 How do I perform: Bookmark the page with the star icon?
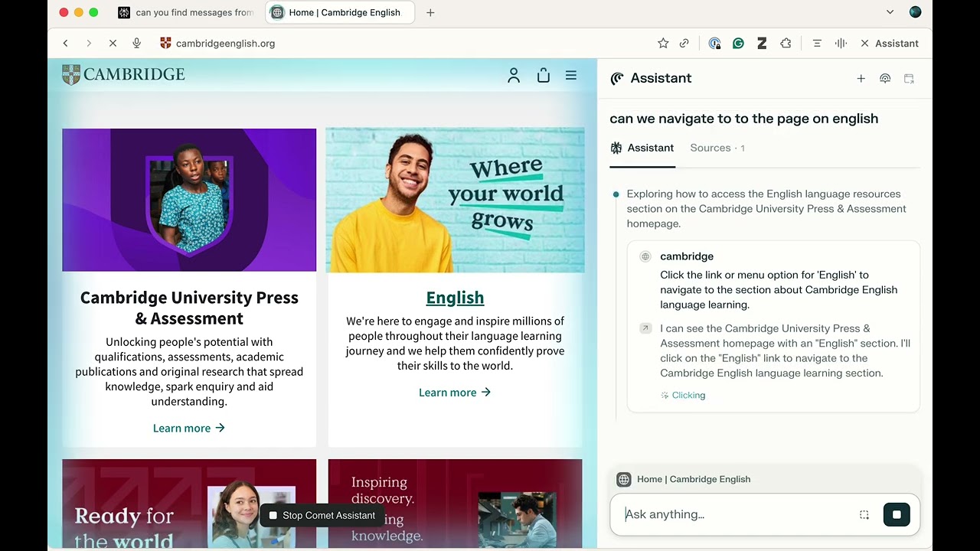click(663, 44)
